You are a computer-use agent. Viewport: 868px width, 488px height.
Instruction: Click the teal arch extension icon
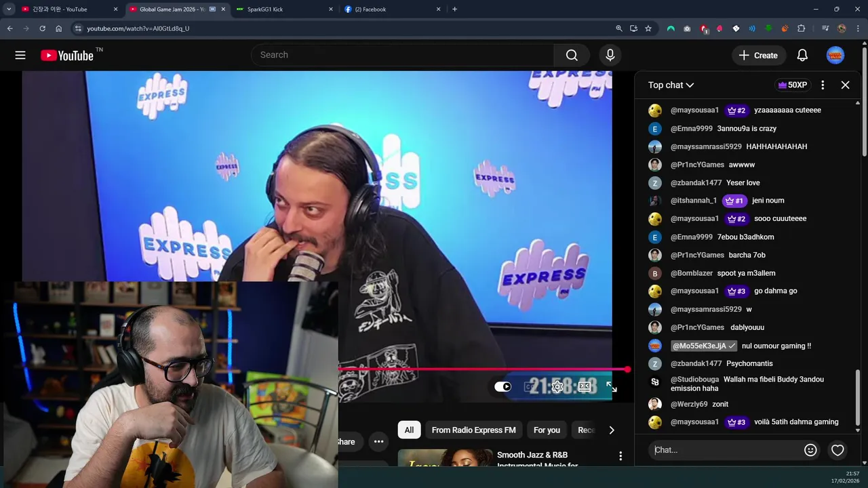pyautogui.click(x=671, y=28)
